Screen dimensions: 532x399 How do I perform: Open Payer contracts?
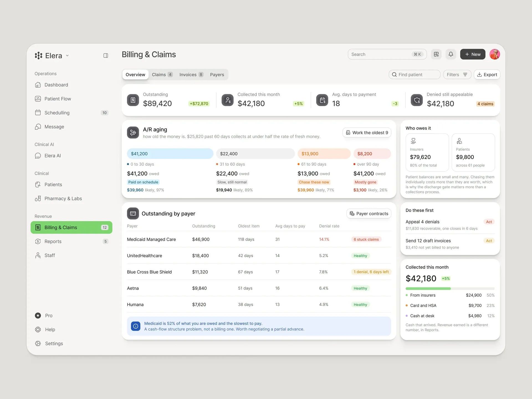(x=369, y=214)
